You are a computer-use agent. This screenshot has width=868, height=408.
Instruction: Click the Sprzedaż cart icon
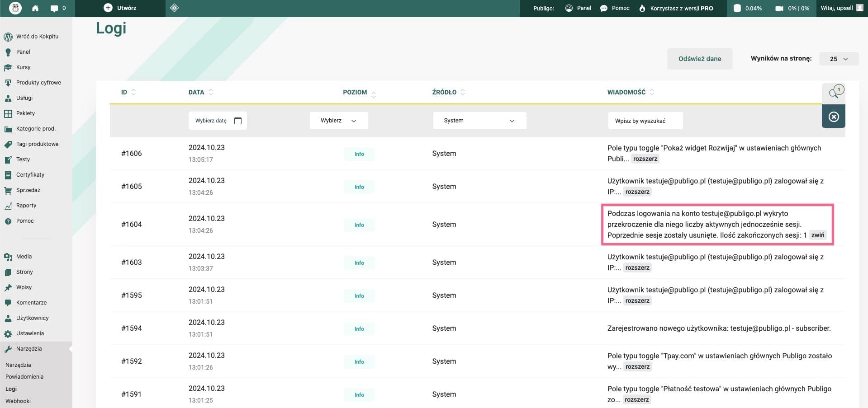(8, 191)
